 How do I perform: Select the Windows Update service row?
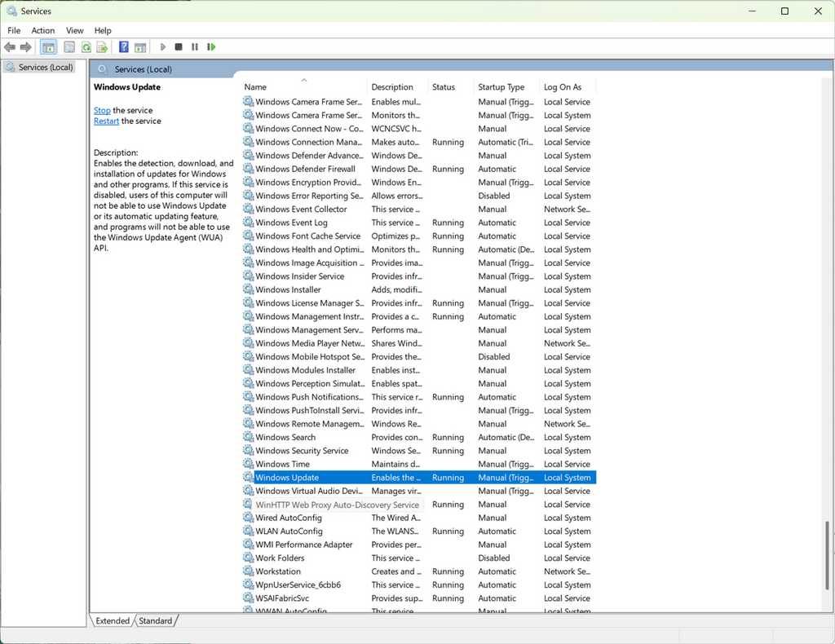click(x=419, y=478)
